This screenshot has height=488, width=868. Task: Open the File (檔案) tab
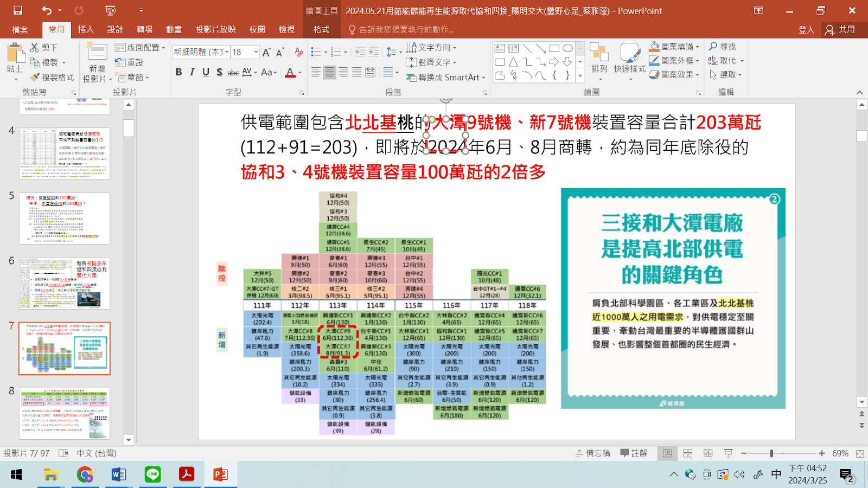point(20,30)
